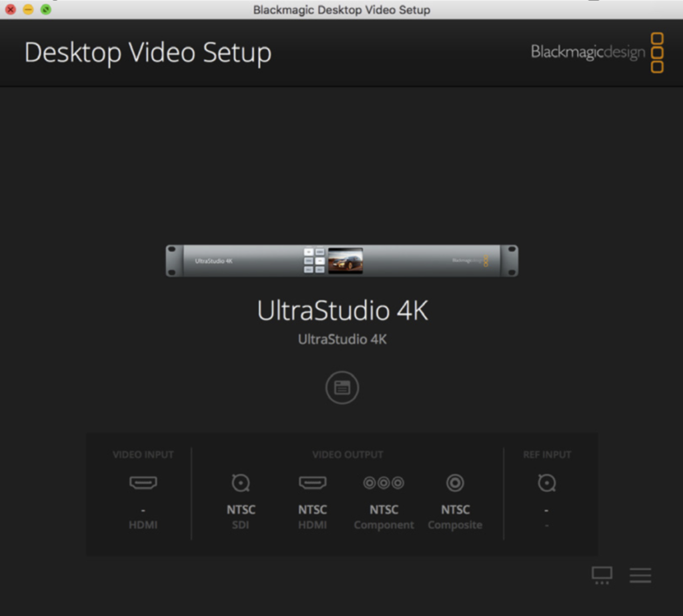Click the SDI label under Video Output

pos(240,525)
